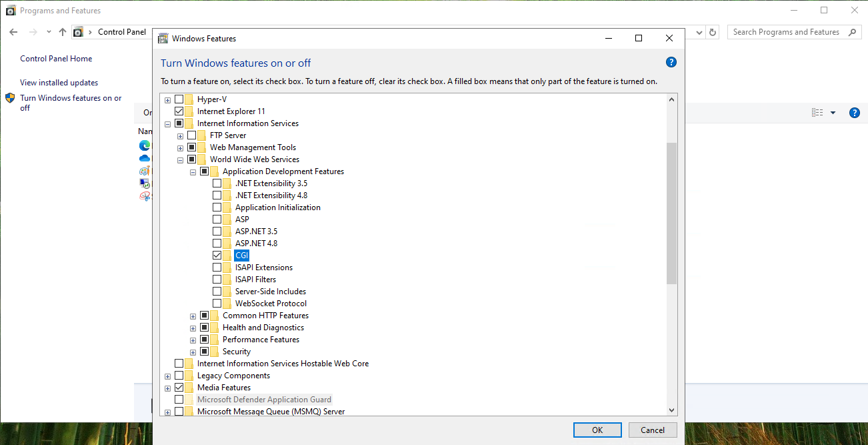868x445 pixels.
Task: Click the Cancel button
Action: (x=653, y=430)
